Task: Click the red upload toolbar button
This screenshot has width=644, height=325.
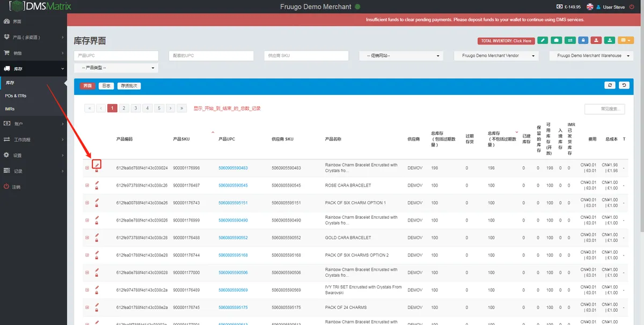Action: tap(596, 40)
